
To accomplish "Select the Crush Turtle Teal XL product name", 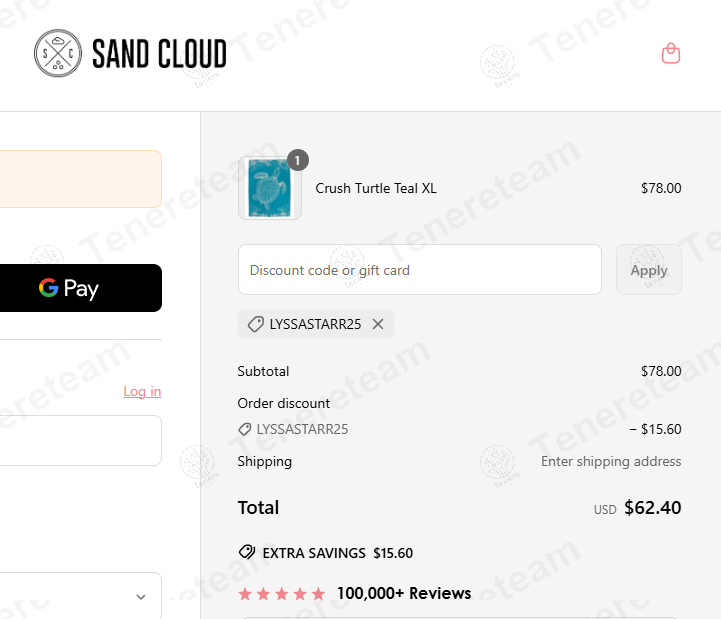I will (376, 188).
